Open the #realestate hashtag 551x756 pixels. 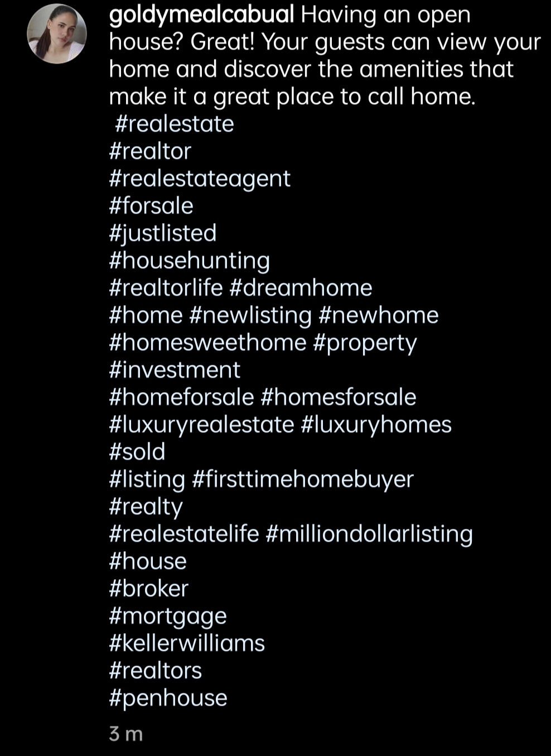175,124
